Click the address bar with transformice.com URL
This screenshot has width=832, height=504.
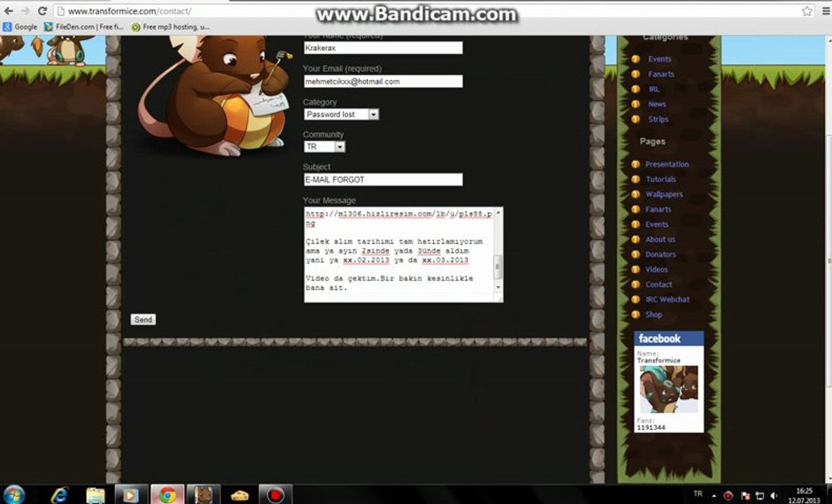[x=424, y=10]
